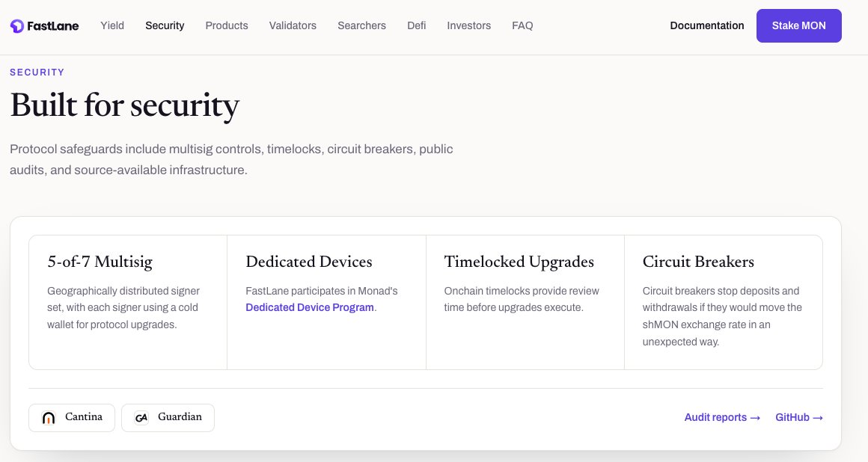Click the Geographically distributed signer description
This screenshot has height=462, width=868.
click(123, 308)
